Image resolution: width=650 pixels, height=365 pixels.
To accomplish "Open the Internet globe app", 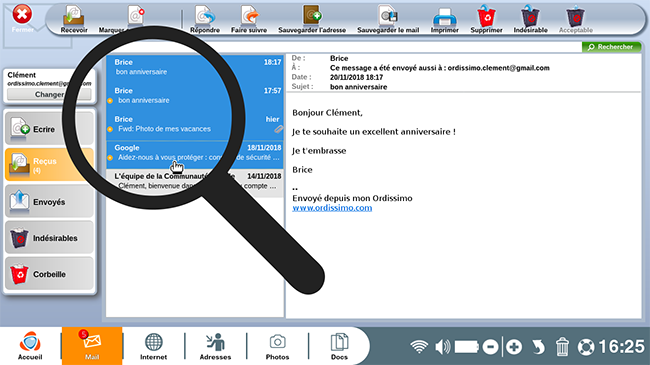I will 153,346.
